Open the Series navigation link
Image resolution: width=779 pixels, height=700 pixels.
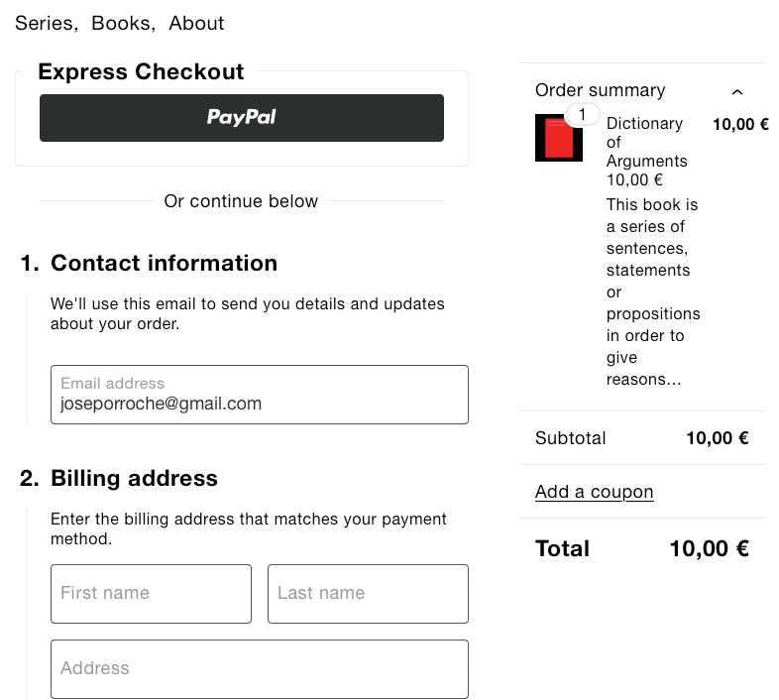pyautogui.click(x=45, y=23)
